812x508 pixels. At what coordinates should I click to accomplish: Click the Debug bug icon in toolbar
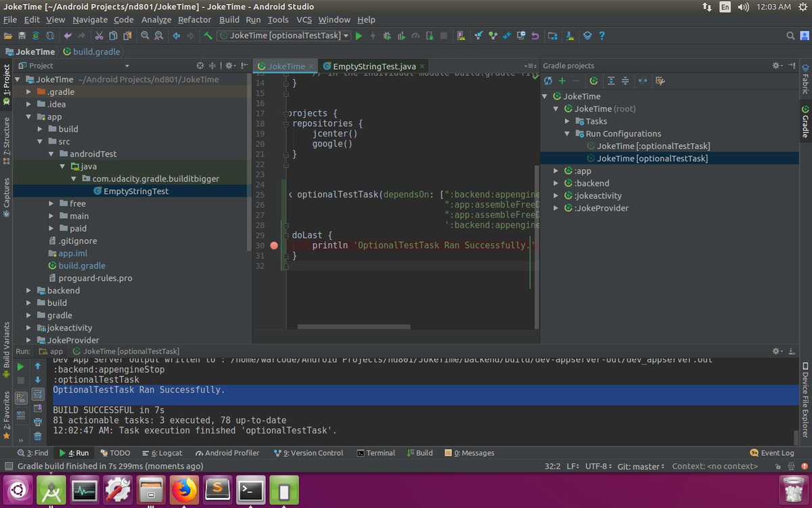pyautogui.click(x=387, y=35)
